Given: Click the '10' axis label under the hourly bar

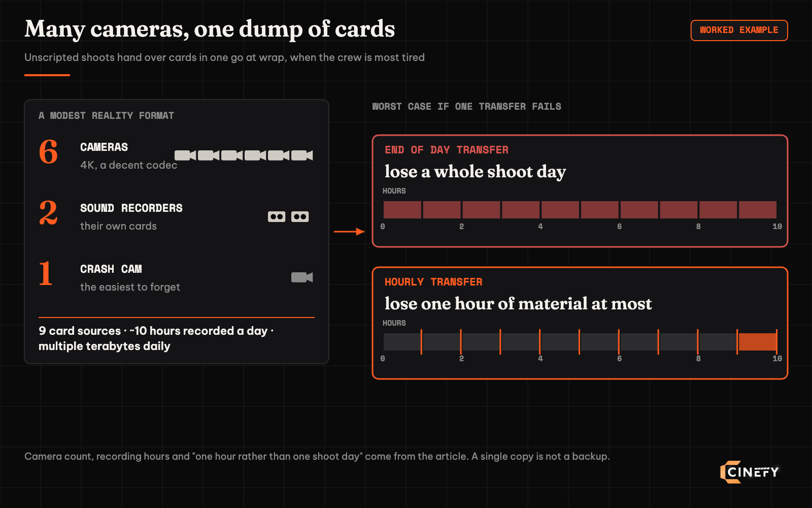Looking at the screenshot, I should (x=777, y=359).
